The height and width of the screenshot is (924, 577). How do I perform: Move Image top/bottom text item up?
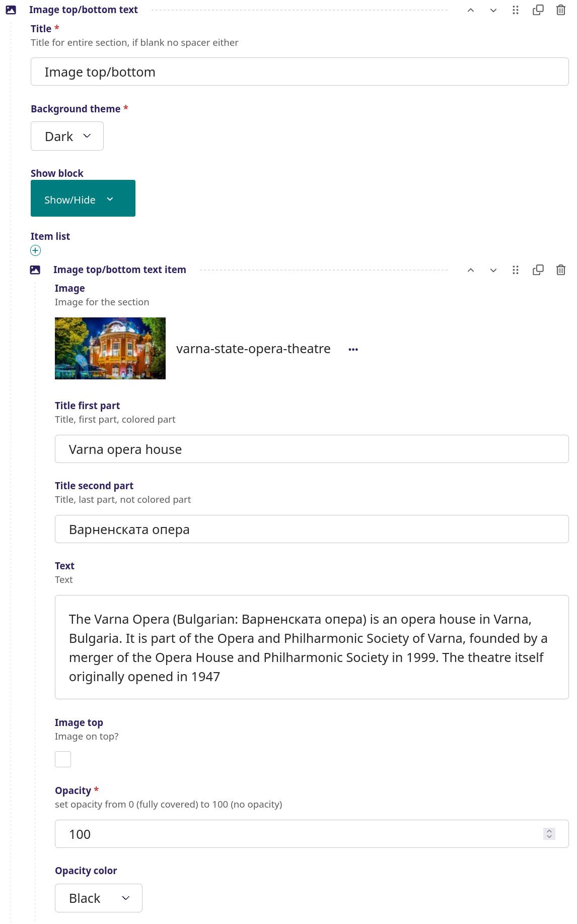pyautogui.click(x=471, y=270)
